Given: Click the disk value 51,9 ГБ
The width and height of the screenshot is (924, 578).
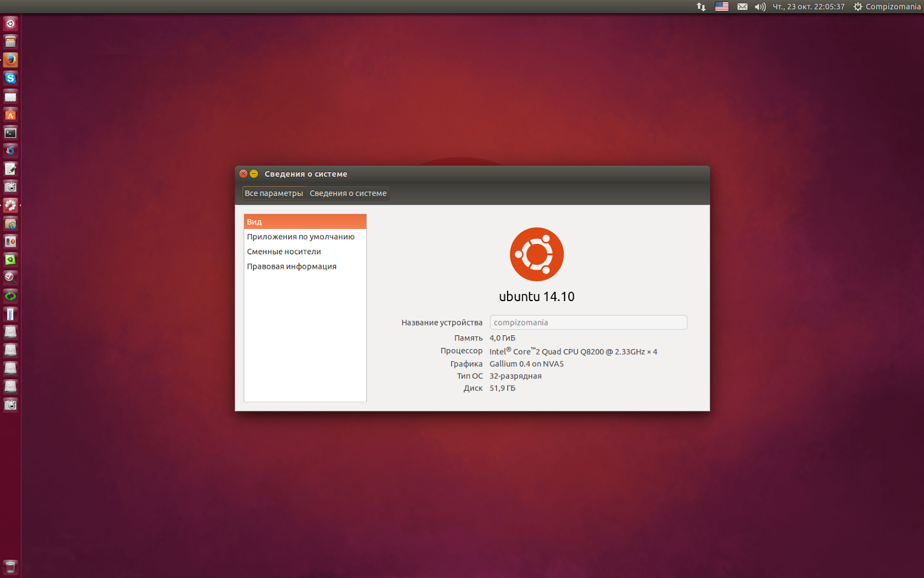Looking at the screenshot, I should tap(502, 388).
